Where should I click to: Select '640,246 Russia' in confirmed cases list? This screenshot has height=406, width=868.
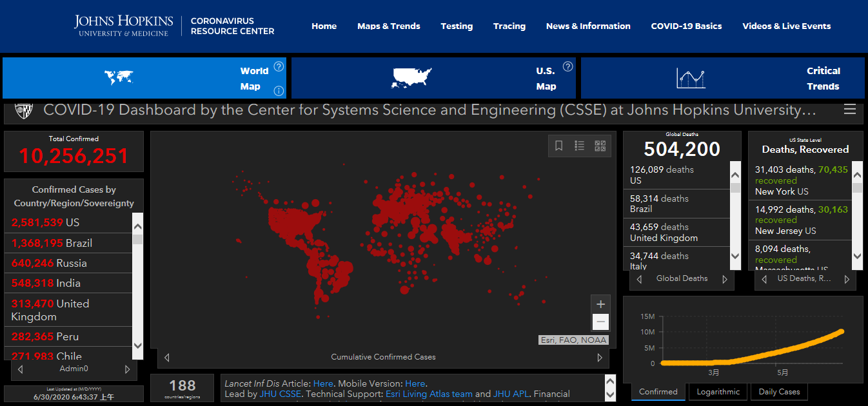[68, 263]
